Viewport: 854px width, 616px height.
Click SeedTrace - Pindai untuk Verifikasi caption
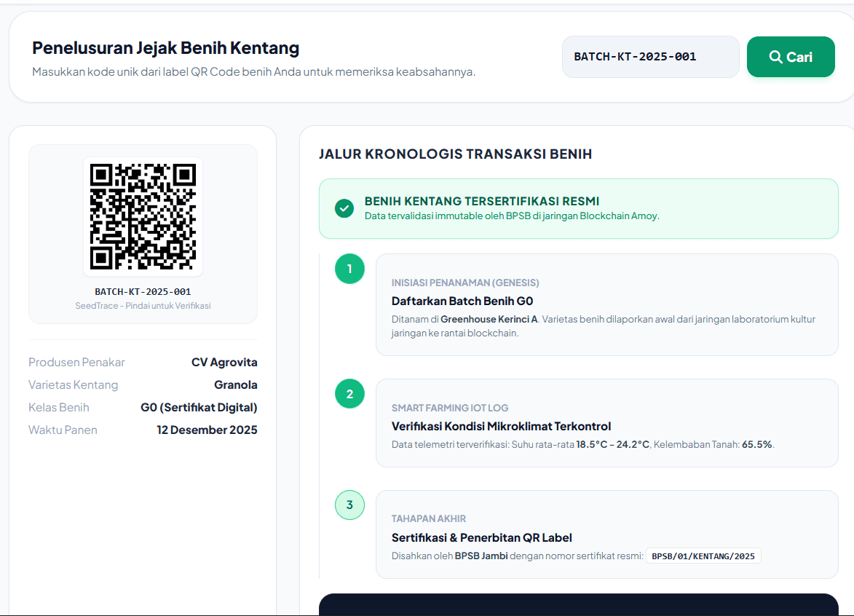click(143, 306)
